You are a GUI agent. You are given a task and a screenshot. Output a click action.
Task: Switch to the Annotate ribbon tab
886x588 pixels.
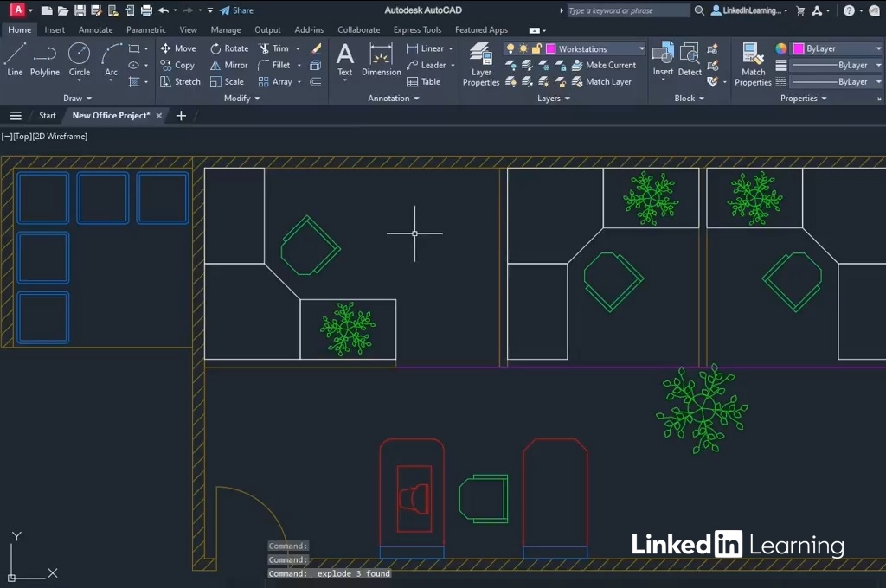(95, 29)
